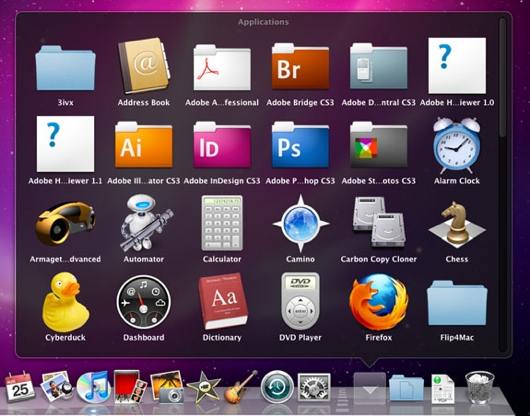Open the Flip4Mac folder
This screenshot has width=530, height=416.
(x=457, y=303)
